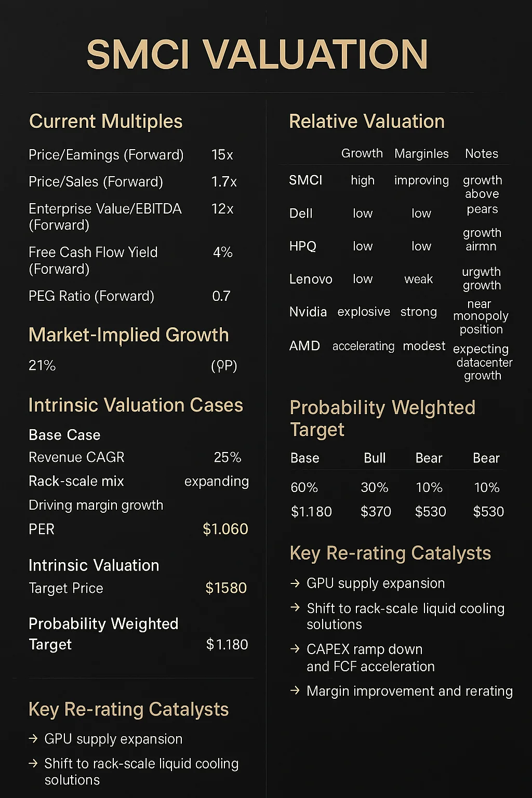
Task: Click the Notes column header
Action: (482, 154)
